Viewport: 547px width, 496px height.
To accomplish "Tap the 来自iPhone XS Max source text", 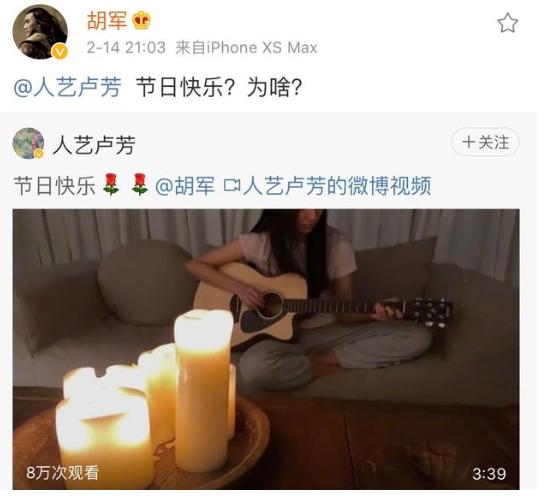I will coord(246,47).
